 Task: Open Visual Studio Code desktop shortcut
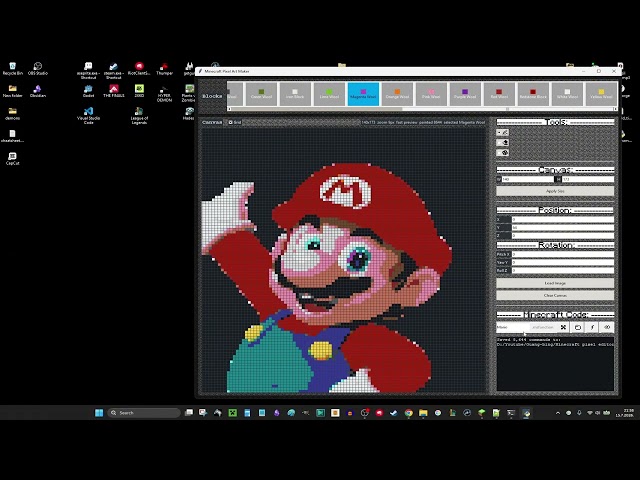click(x=88, y=116)
